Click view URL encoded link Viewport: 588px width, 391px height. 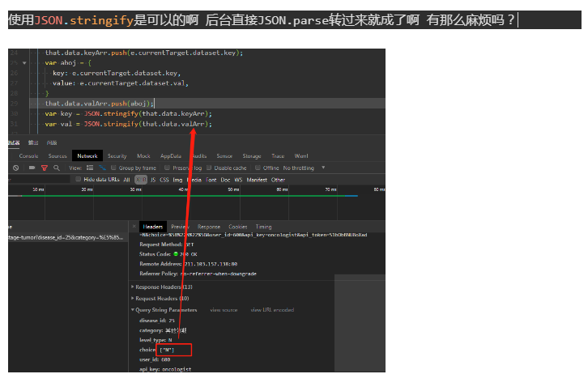click(272, 310)
